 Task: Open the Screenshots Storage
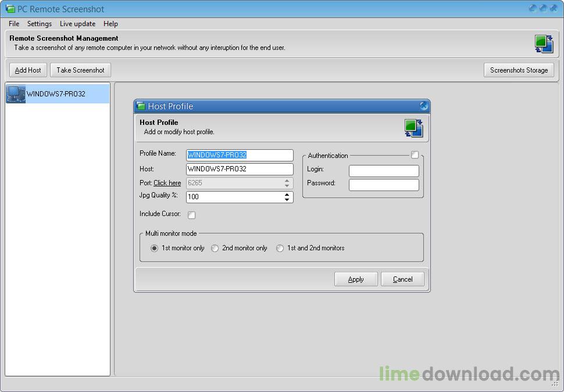tap(519, 70)
